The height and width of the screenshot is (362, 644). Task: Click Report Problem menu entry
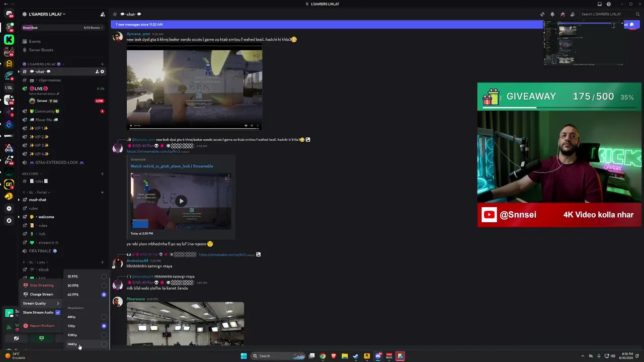click(41, 326)
